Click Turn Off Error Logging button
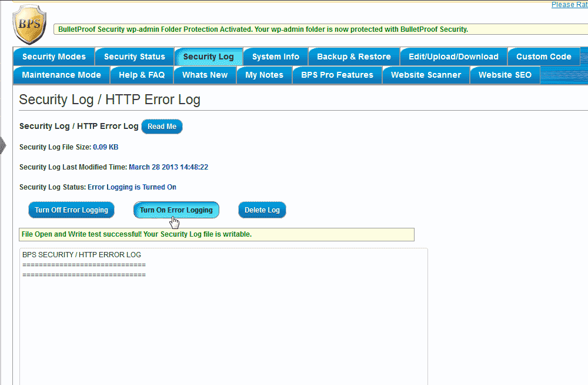 click(71, 210)
